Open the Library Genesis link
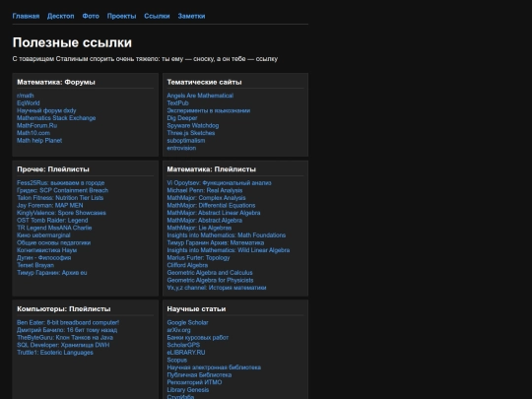Viewport: 532px width, 399px height. coord(187,389)
